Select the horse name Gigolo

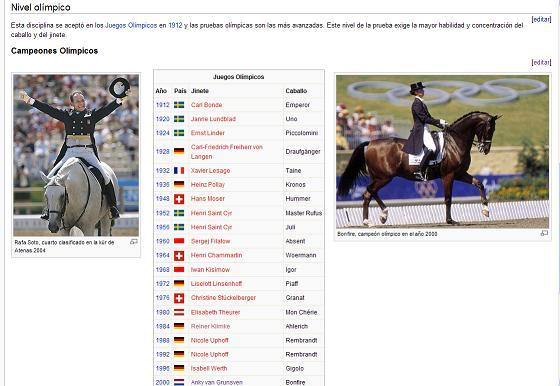pyautogui.click(x=295, y=368)
